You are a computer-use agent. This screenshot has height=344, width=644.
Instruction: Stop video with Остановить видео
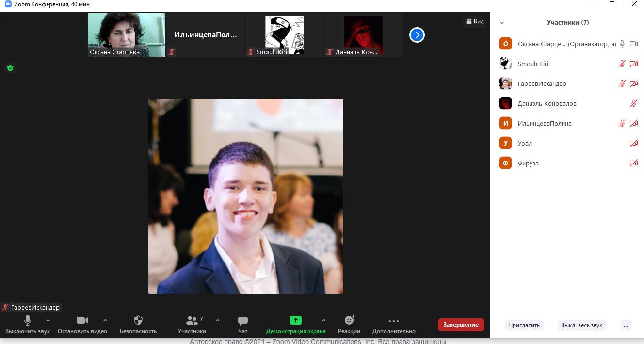tap(82, 320)
